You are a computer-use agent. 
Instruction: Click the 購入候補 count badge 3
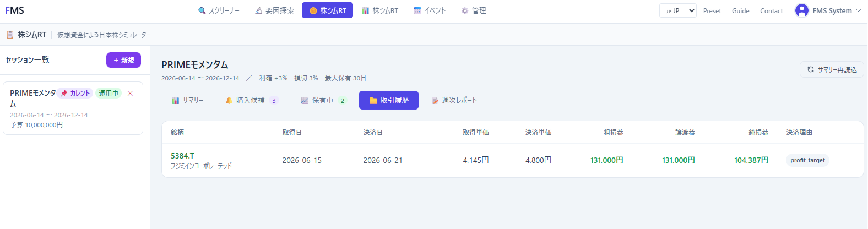274,101
